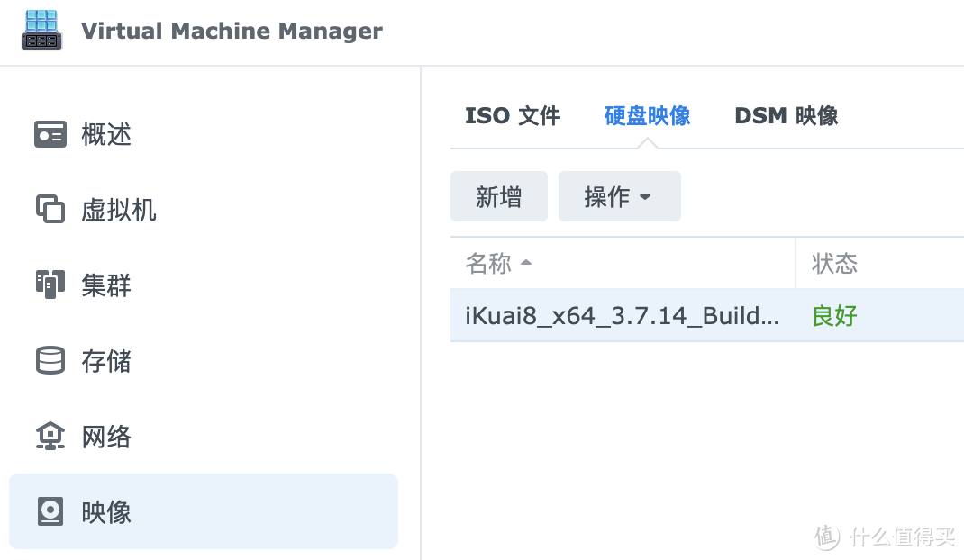Select the iKuai8_x64_3.7.14 image row

point(622,316)
